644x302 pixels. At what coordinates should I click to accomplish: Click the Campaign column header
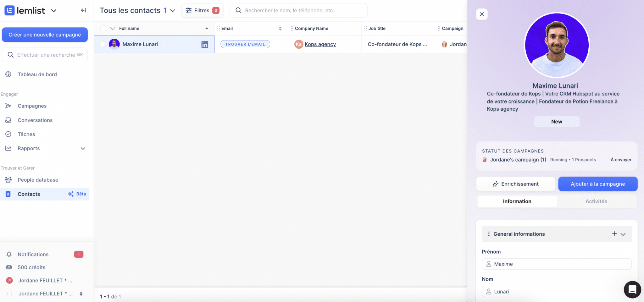click(452, 28)
